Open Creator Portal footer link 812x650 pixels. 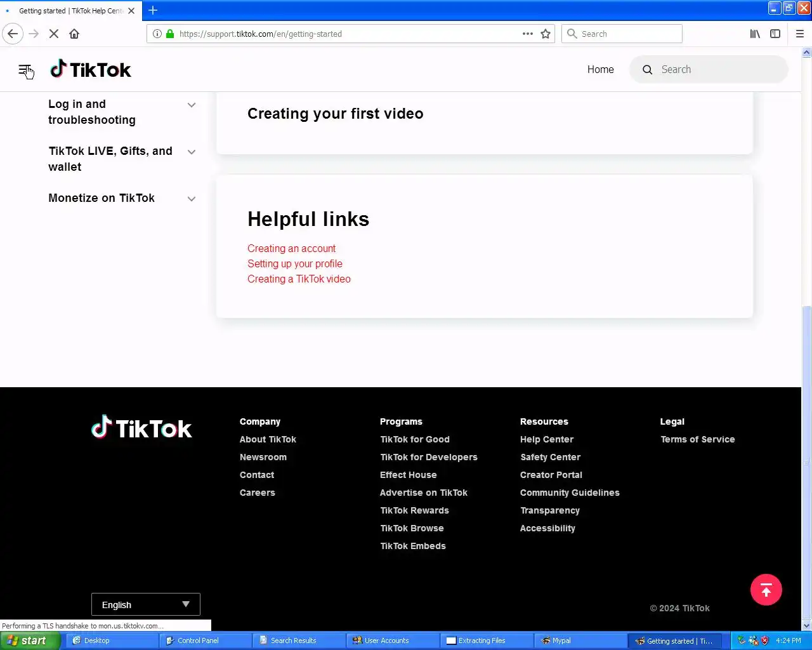tap(551, 475)
